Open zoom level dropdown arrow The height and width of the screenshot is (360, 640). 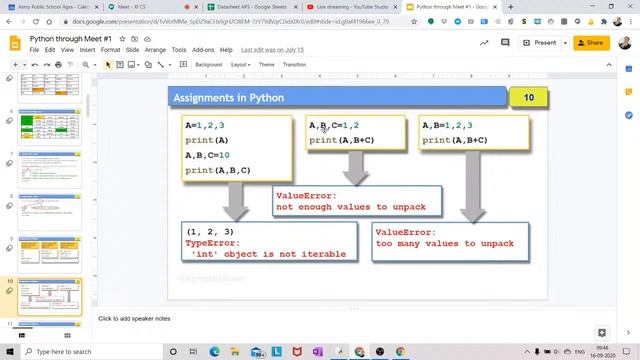coord(95,64)
